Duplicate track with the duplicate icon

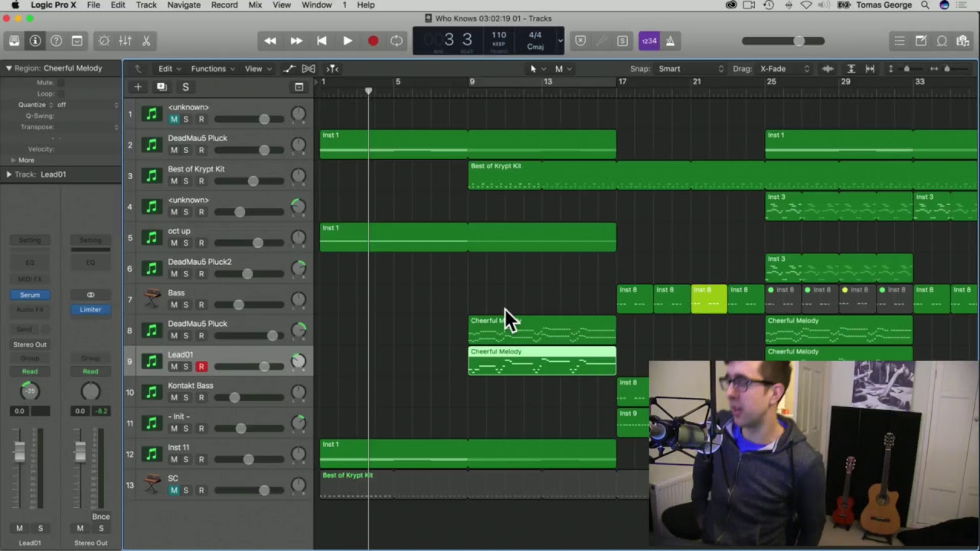coord(162,86)
